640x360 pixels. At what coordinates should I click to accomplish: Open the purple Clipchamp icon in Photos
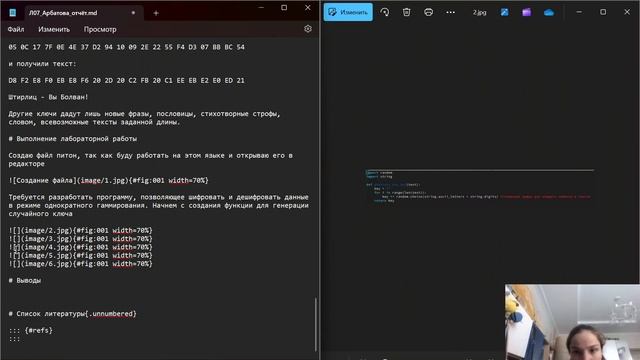pos(527,12)
